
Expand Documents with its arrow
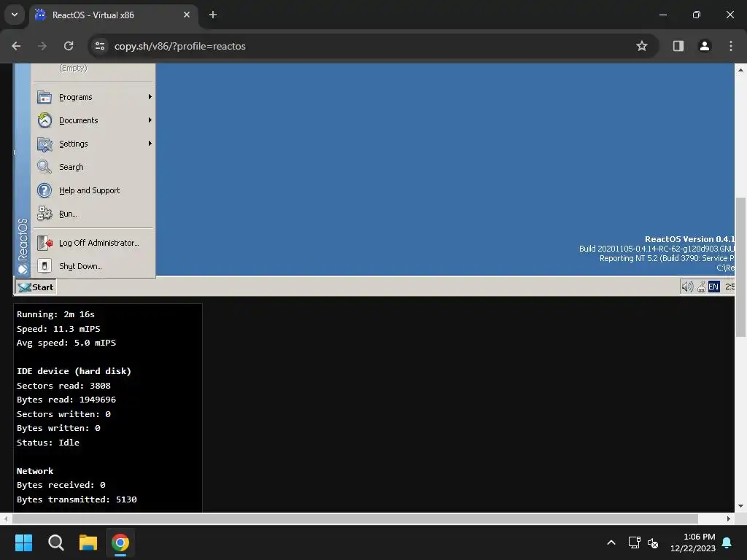coord(150,120)
